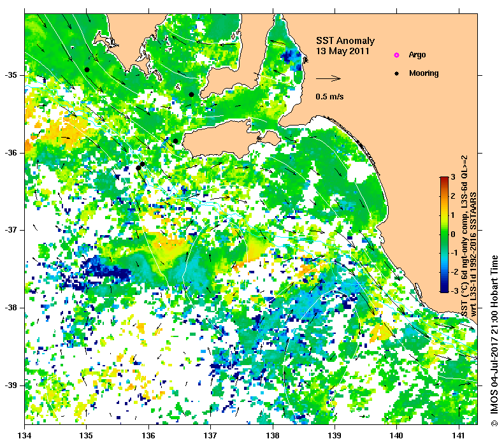Click the SST anomaly color scale bar
The height and width of the screenshot is (446, 504).
point(444,234)
